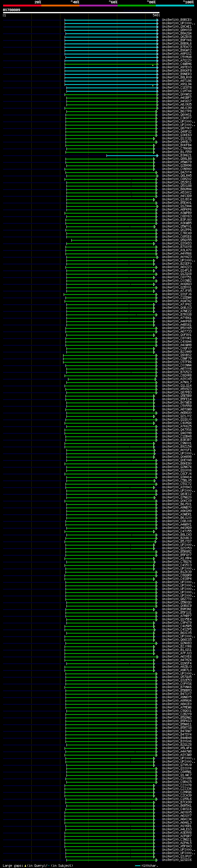Screen dimensions: 197x868
Task: Select the UniRef100_C4WRH6 label
Action: (176, 64)
